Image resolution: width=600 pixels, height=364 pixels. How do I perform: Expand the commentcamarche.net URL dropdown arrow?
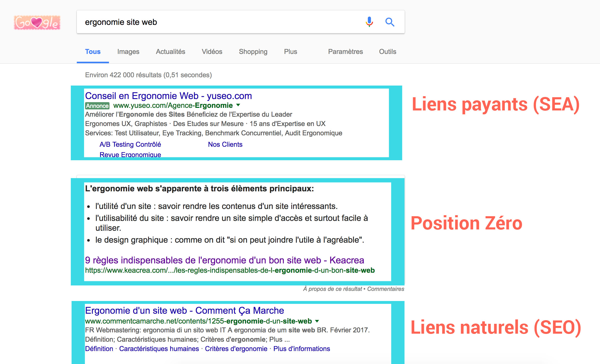(x=317, y=321)
